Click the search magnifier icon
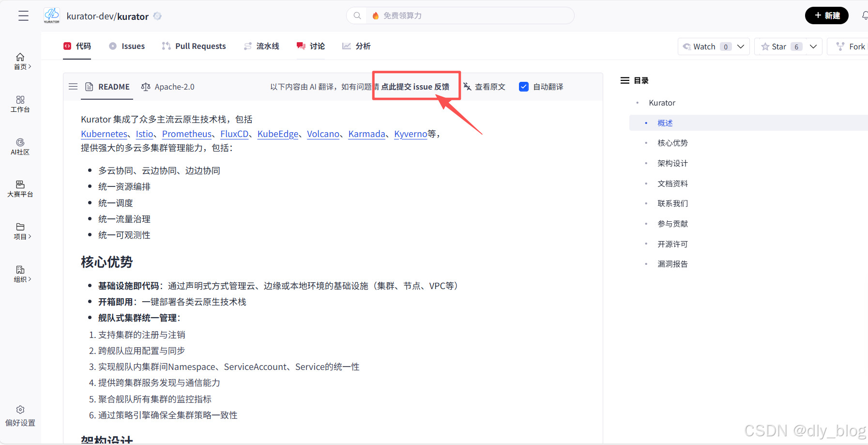Image resolution: width=868 pixels, height=445 pixels. pos(357,15)
